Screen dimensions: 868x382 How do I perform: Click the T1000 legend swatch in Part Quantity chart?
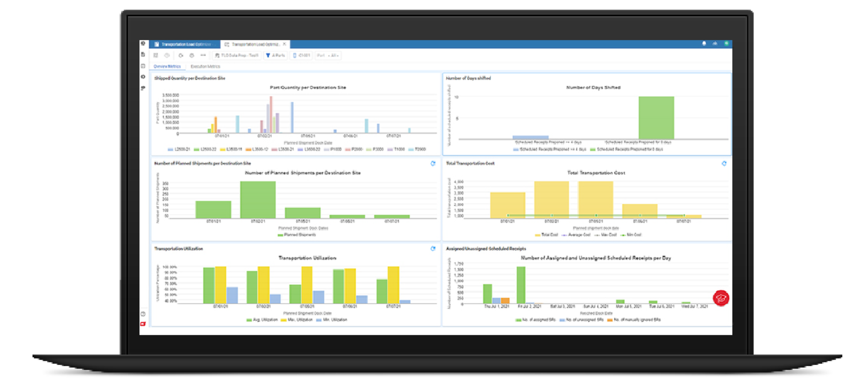390,149
